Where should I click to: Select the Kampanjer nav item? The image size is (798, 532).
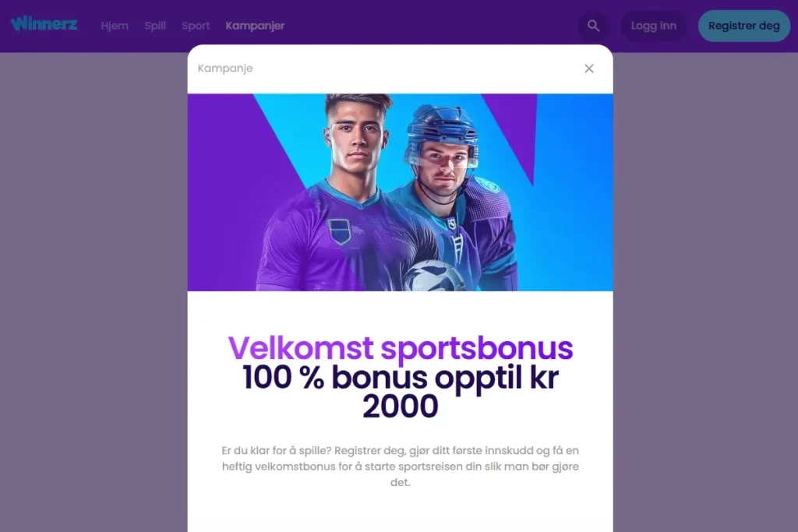[x=255, y=26]
